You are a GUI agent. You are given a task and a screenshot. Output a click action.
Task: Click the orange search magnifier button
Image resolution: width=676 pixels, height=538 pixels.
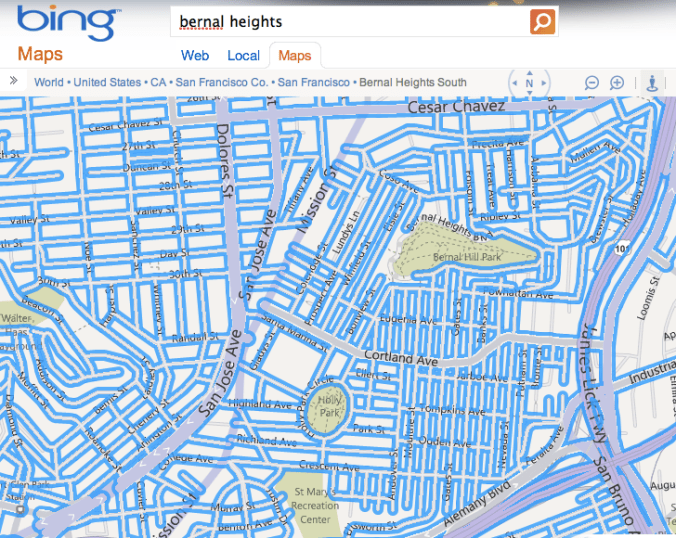[542, 21]
